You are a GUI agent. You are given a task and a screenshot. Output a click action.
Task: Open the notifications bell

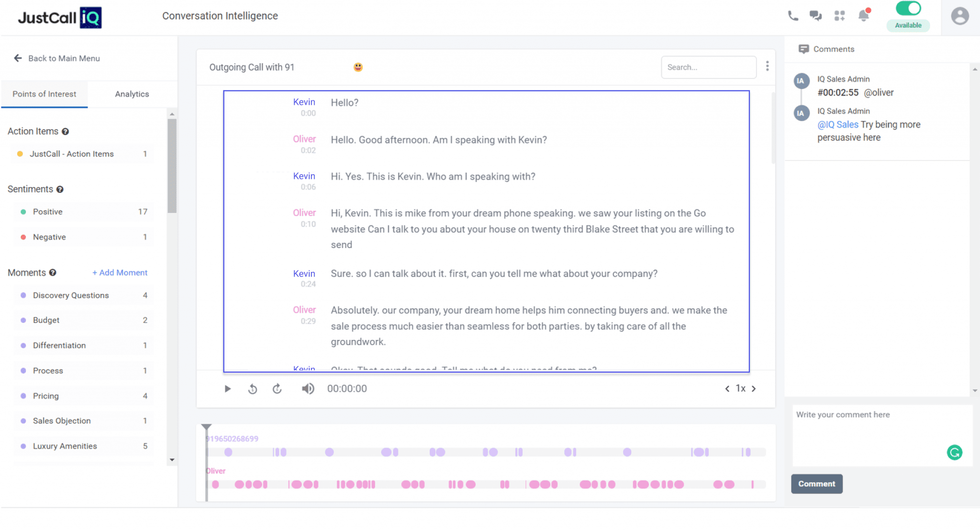coord(864,15)
